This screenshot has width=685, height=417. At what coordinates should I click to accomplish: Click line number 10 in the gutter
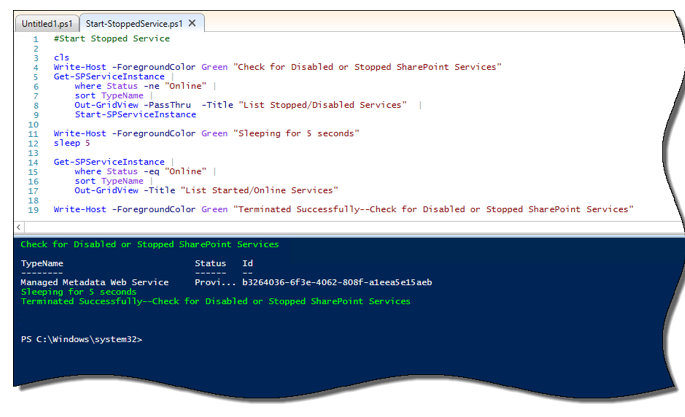pyautogui.click(x=33, y=124)
